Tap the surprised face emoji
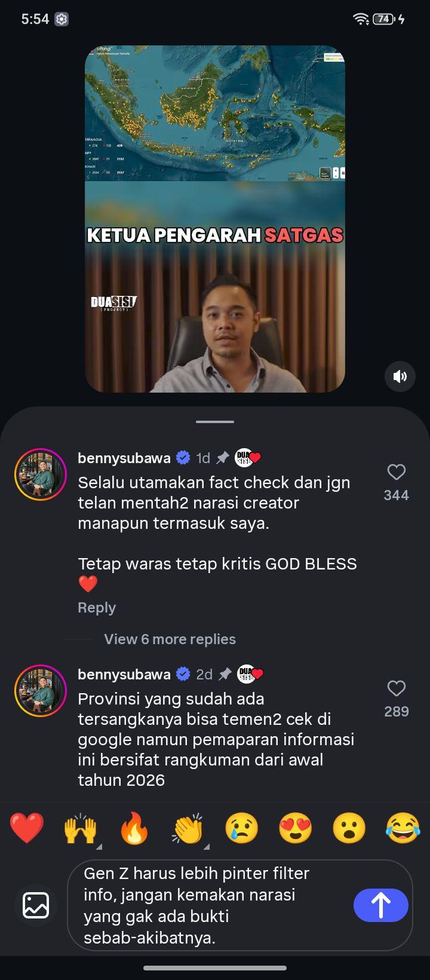The height and width of the screenshot is (980, 430). 349,828
